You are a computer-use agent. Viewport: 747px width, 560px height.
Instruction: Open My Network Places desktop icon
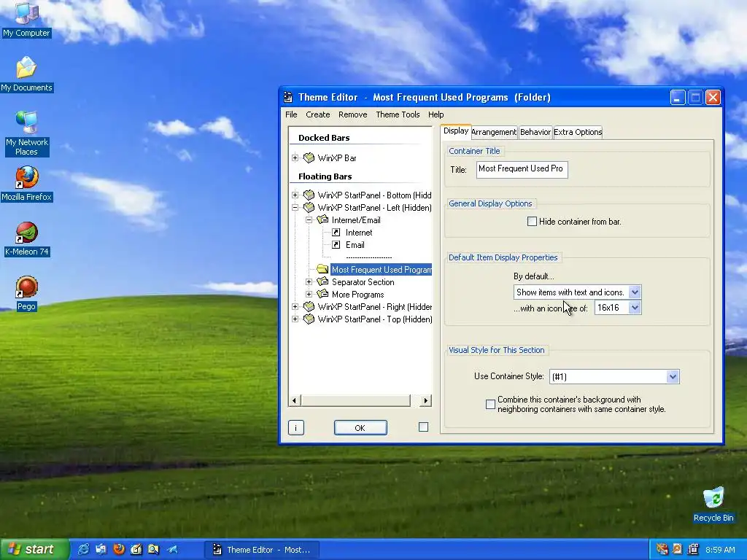(26, 133)
